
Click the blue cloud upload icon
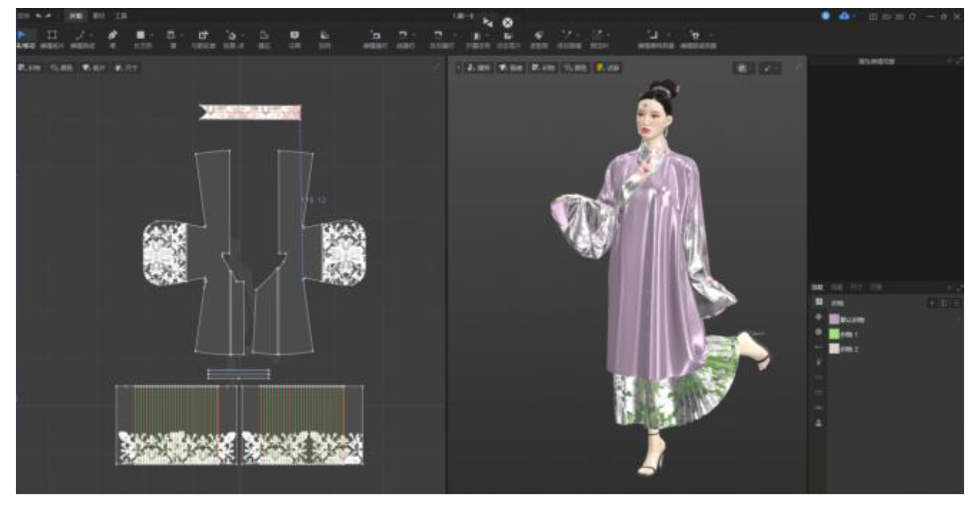pyautogui.click(x=844, y=16)
